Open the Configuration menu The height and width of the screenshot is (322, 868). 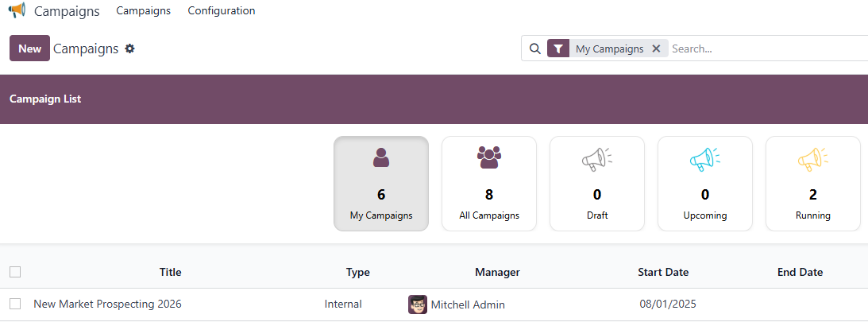(222, 11)
